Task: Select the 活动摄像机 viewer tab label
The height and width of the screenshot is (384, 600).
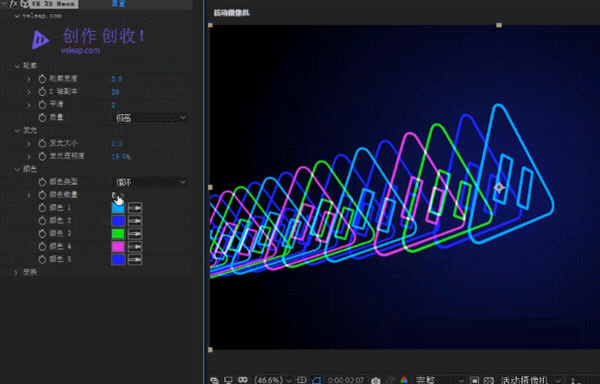Action: pyautogui.click(x=232, y=13)
